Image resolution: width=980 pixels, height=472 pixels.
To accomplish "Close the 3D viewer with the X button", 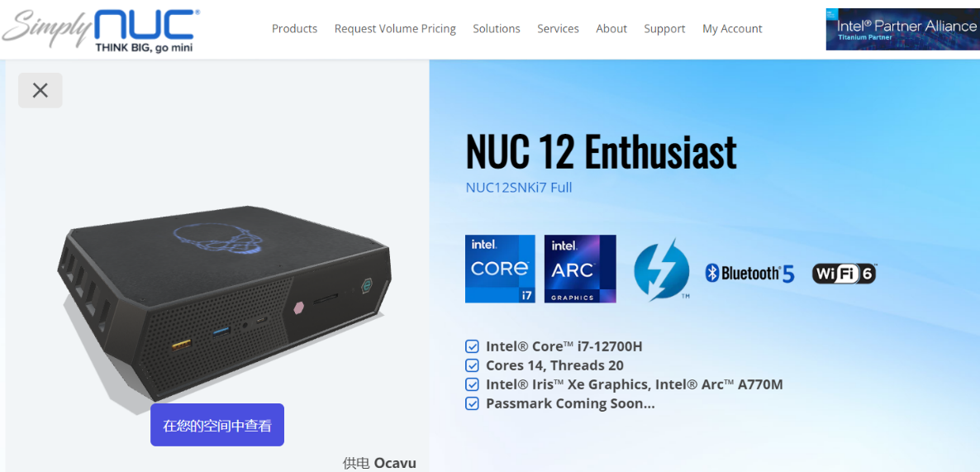I will pos(40,91).
